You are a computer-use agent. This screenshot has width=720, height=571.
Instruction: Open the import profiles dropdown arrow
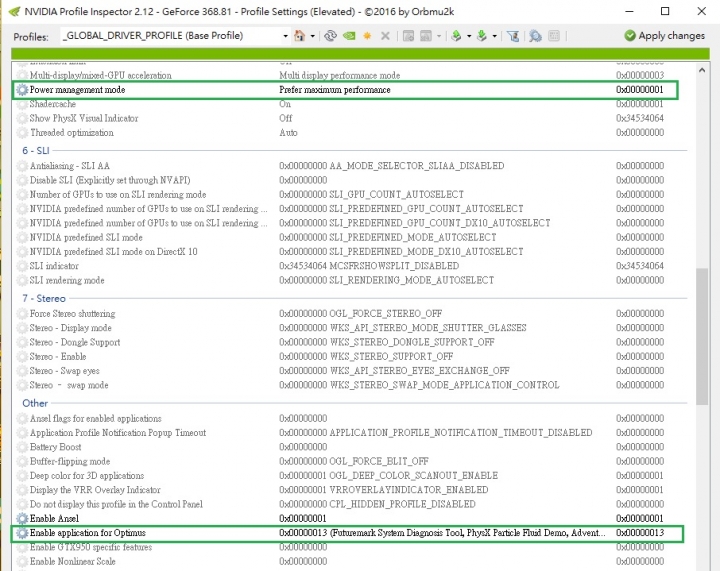[x=495, y=36]
